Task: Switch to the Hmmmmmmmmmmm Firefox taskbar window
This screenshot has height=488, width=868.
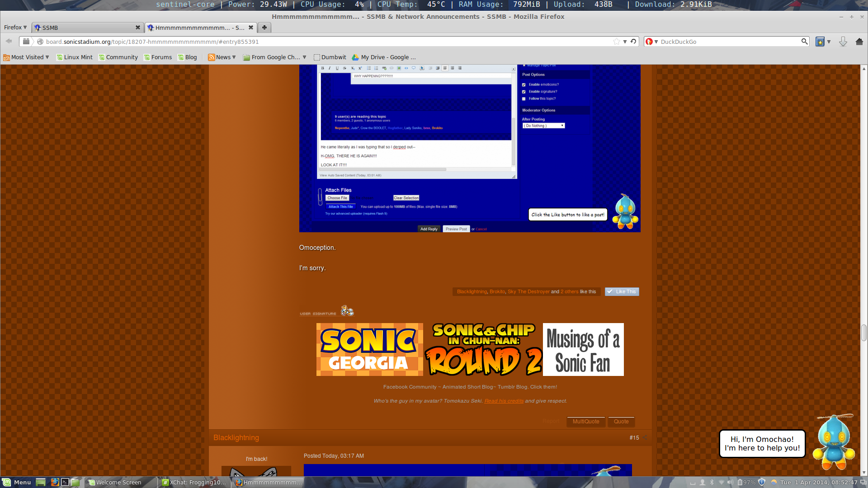Action: pyautogui.click(x=268, y=482)
